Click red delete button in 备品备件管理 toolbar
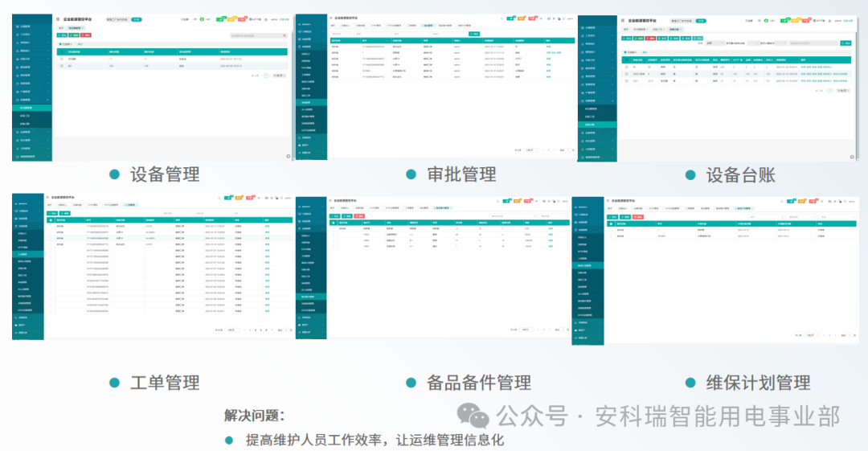 click(359, 216)
